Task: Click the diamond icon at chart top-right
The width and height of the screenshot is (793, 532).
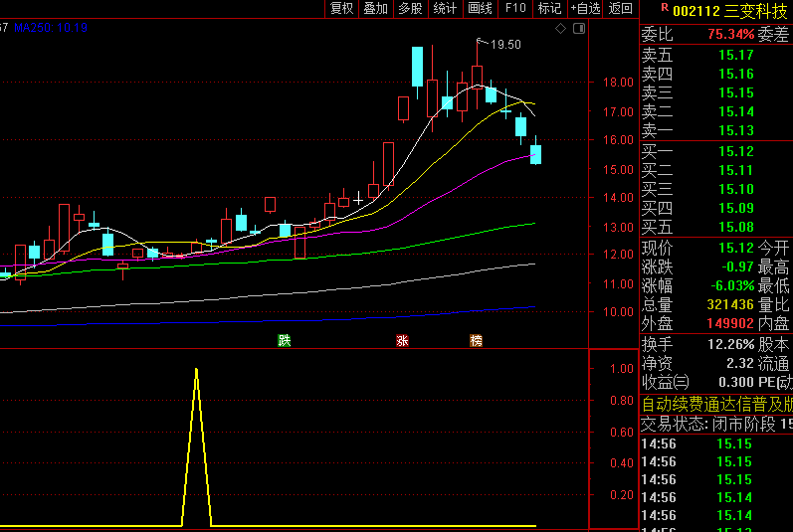Action: click(x=560, y=28)
